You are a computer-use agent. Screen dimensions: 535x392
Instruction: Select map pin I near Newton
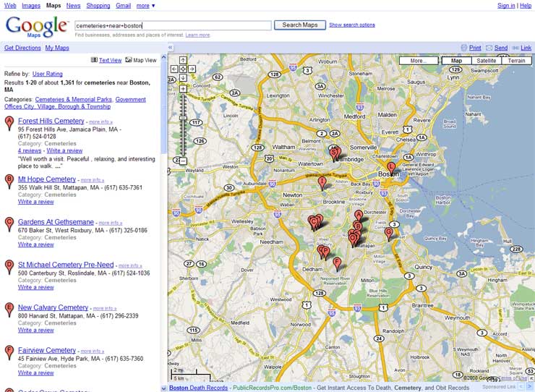tap(322, 183)
